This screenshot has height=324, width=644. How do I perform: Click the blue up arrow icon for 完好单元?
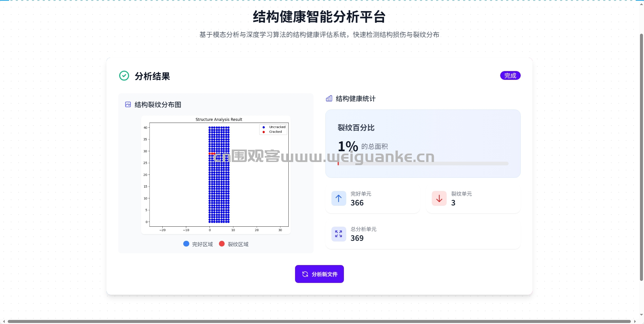point(339,198)
